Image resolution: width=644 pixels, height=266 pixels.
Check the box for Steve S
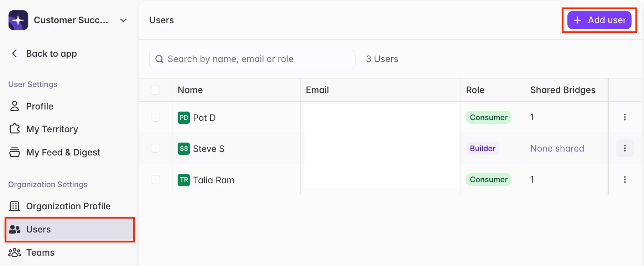pyautogui.click(x=156, y=148)
